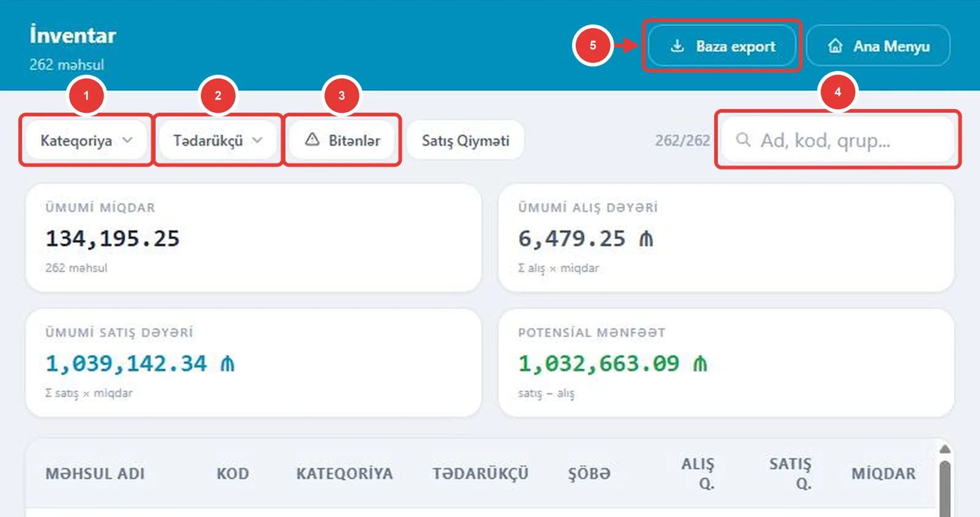Click the home icon on Ana Menyu
This screenshot has height=517, width=980.
835,46
